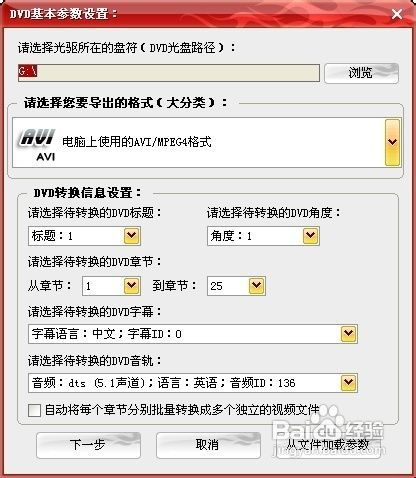The height and width of the screenshot is (478, 416).
Task: Close the DVD基本参数设置 dialog
Action: (x=397, y=14)
